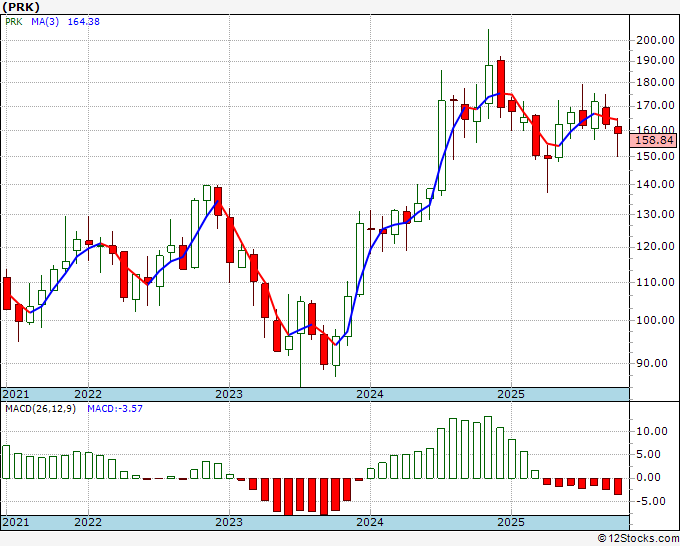Click the 10.00 MACD axis label
The image size is (680, 546).
click(x=652, y=431)
